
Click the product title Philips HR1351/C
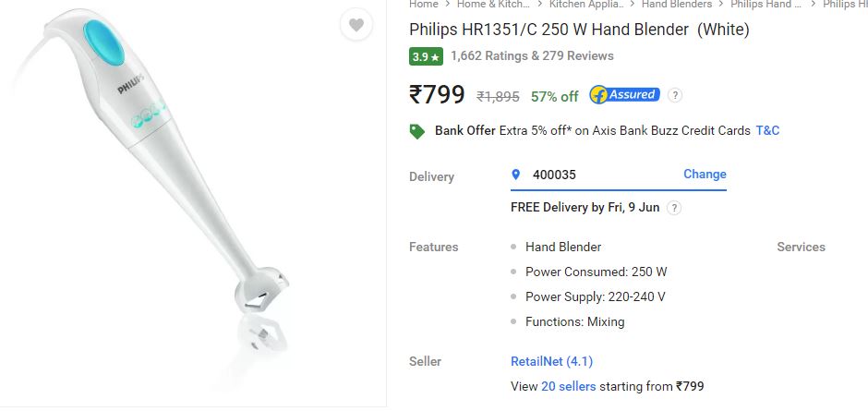(579, 30)
